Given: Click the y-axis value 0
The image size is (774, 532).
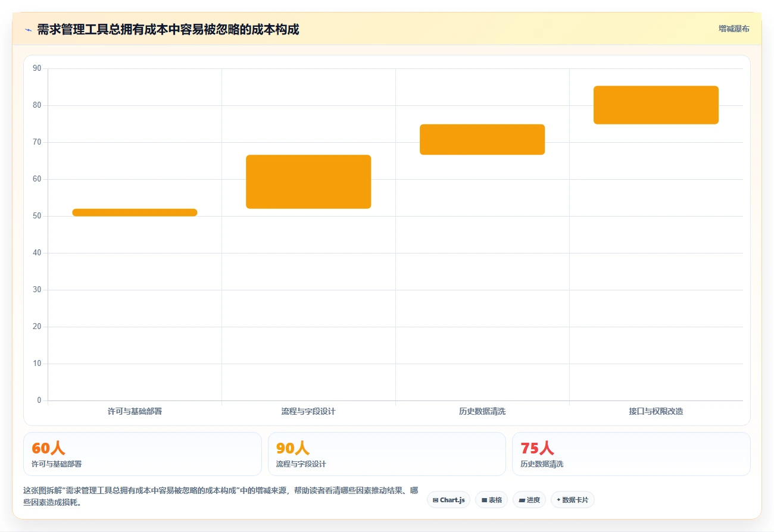Looking at the screenshot, I should (x=39, y=400).
